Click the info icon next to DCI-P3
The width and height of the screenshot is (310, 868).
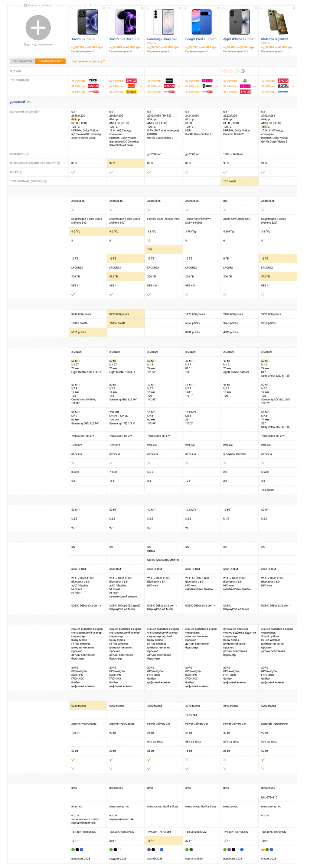20,172
